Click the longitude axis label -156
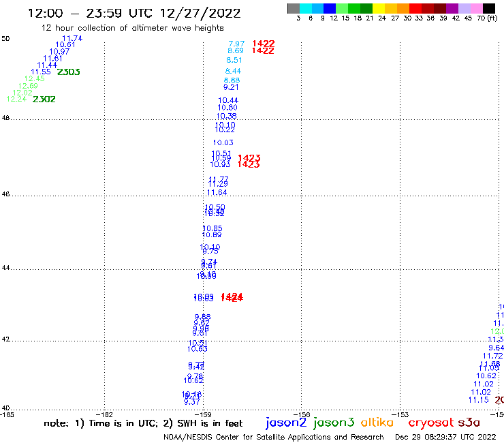This screenshot has height=443, width=504. [302, 414]
